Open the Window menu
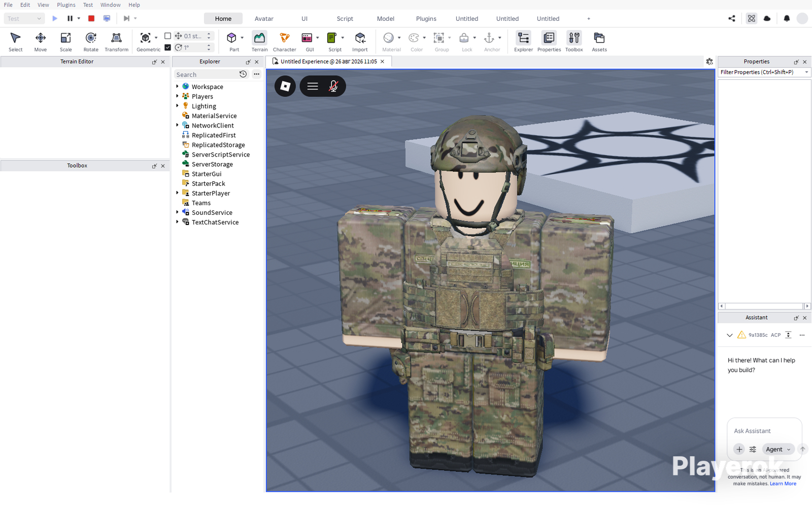Image resolution: width=812 pixels, height=508 pixels. [110, 5]
